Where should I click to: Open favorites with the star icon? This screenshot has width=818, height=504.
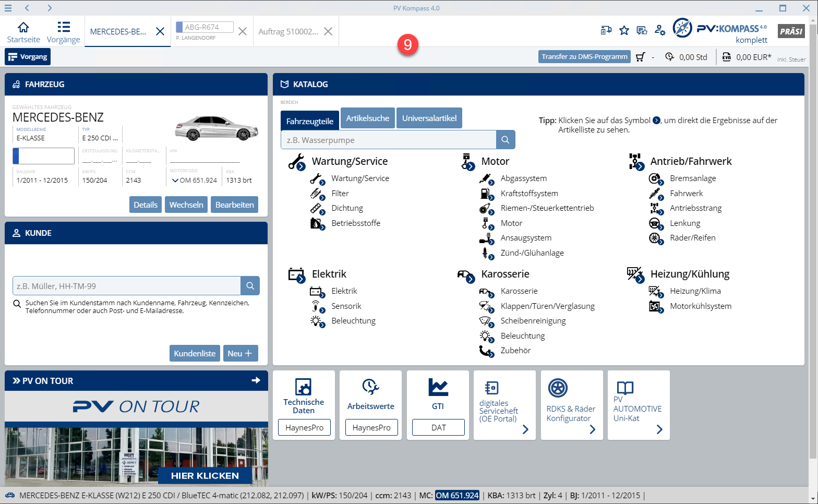(x=624, y=31)
